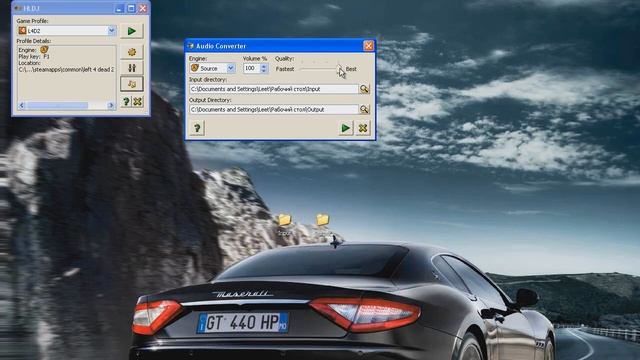Image resolution: width=640 pixels, height=360 pixels.
Task: Click the location path text in Profile Details
Action: pyautogui.click(x=66, y=70)
